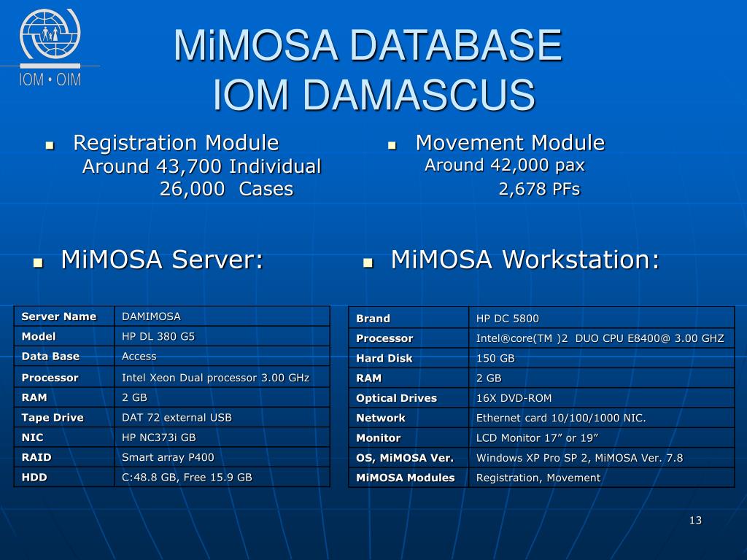Select the 'Registration, Movement' cell
This screenshot has width=747, height=560.
tap(602, 478)
